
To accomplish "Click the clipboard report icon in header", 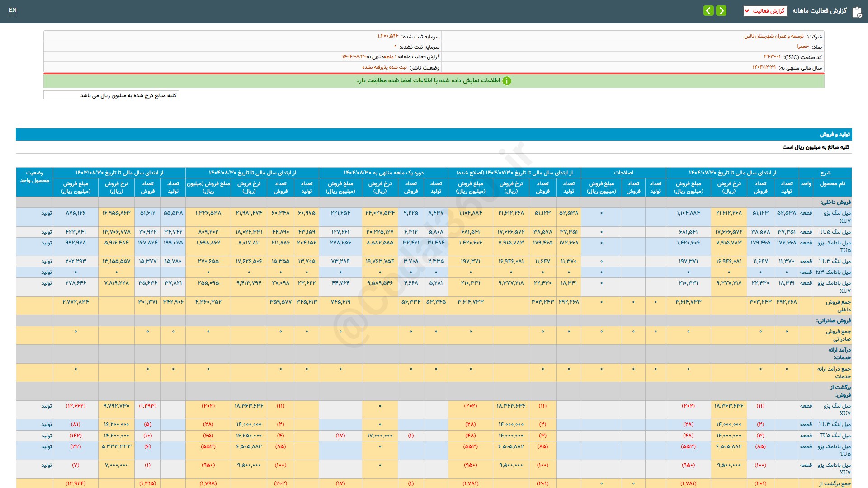I will (x=857, y=12).
